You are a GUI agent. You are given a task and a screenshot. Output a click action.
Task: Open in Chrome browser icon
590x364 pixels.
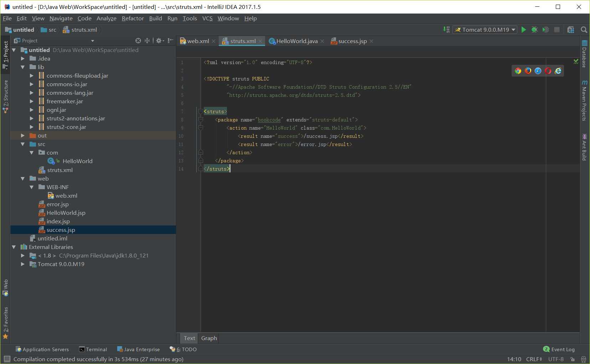point(518,71)
